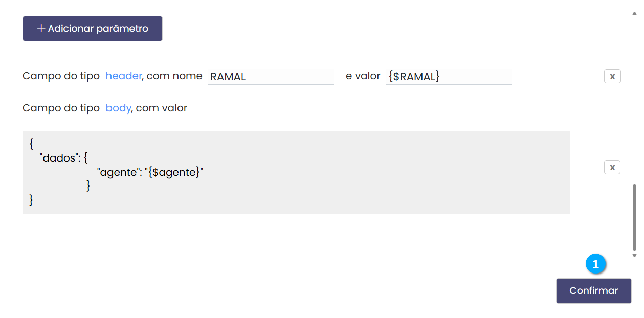
Task: Remove the RAMAL header parameter row
Action: (x=612, y=77)
